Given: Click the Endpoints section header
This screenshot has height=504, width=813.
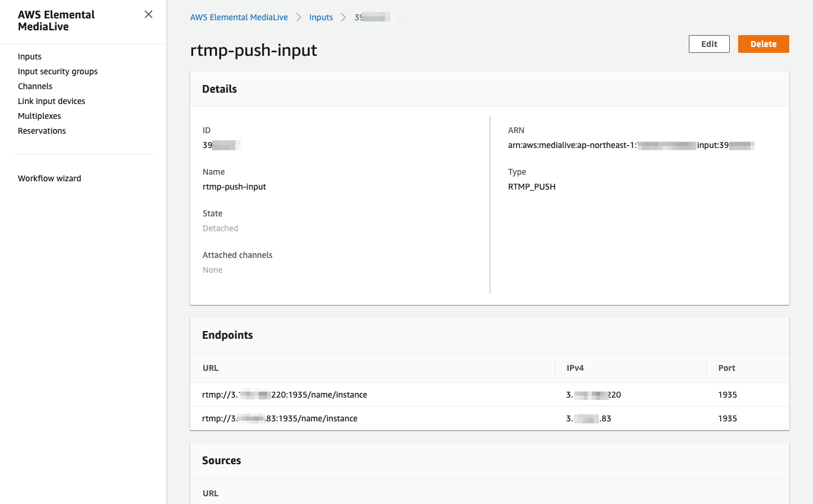Looking at the screenshot, I should (x=228, y=335).
